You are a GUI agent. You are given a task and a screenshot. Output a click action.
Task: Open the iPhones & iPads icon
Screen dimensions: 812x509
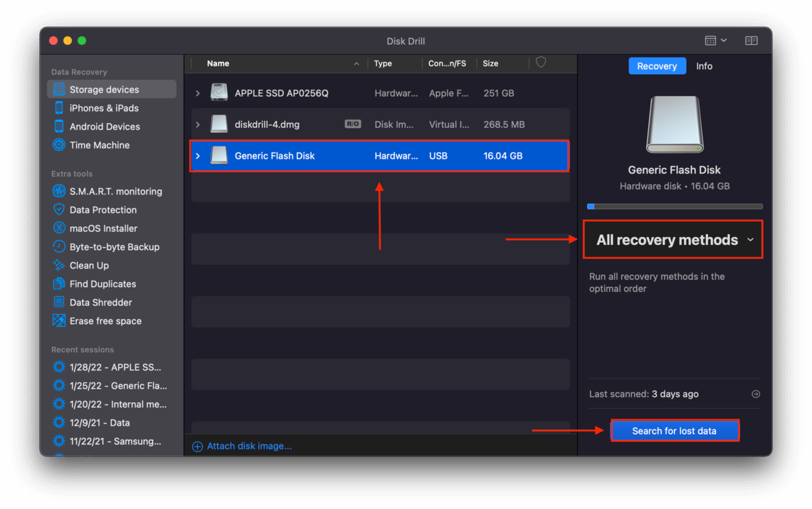coord(59,107)
